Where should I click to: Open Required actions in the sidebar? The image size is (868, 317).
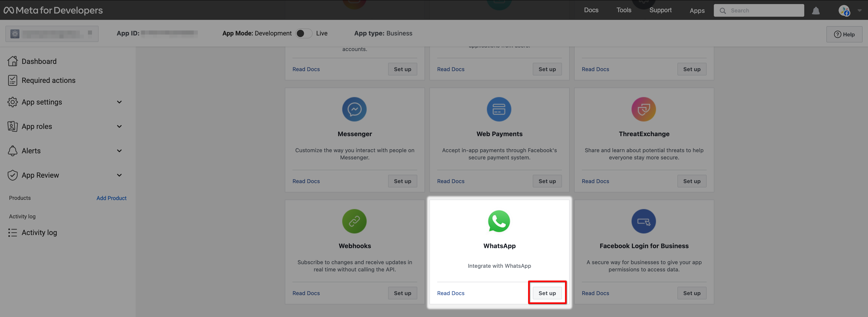tap(49, 80)
